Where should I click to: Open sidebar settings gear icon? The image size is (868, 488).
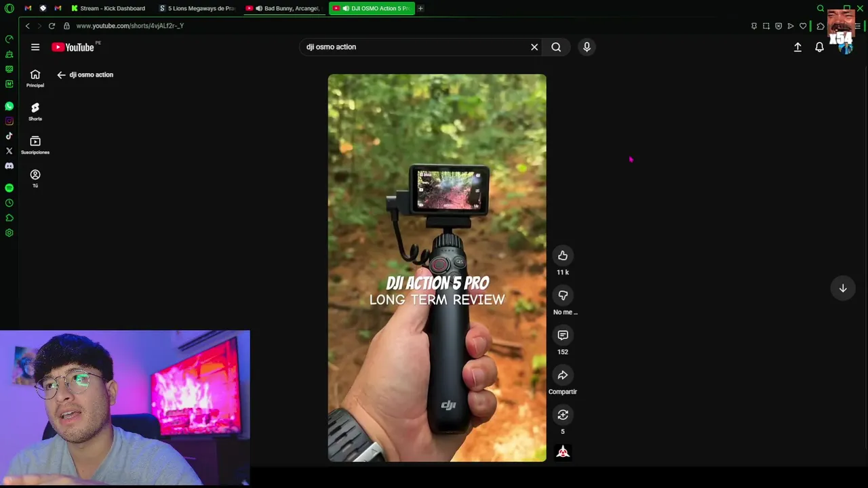(x=9, y=232)
